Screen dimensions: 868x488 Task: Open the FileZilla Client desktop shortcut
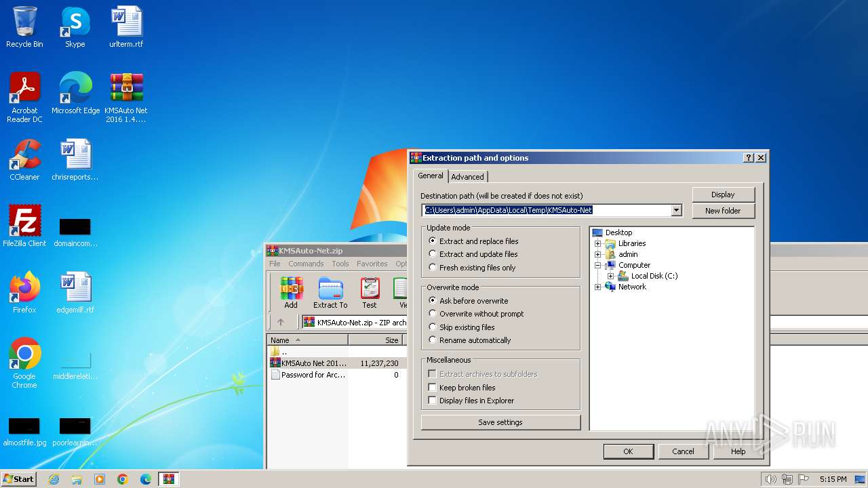pyautogui.click(x=24, y=226)
